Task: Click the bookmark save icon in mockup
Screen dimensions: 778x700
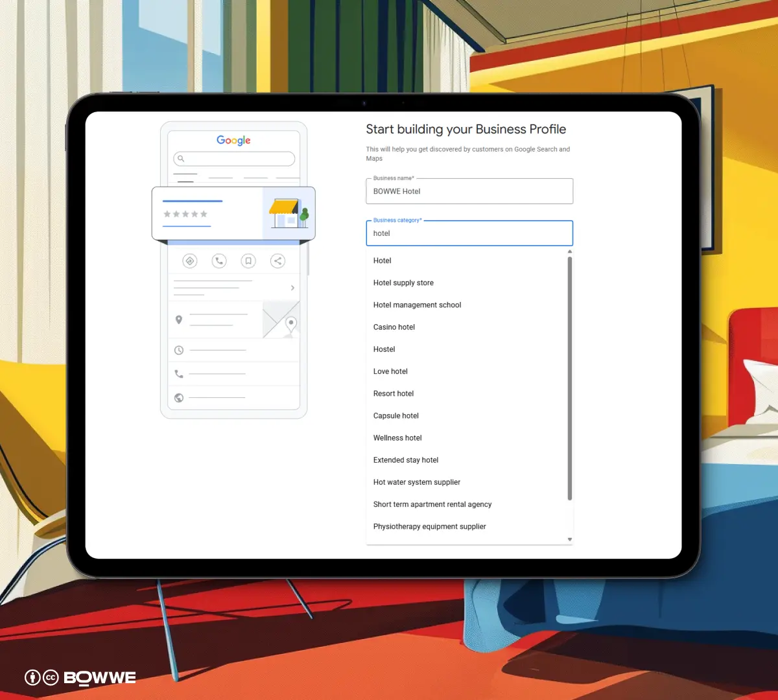Action: (248, 261)
